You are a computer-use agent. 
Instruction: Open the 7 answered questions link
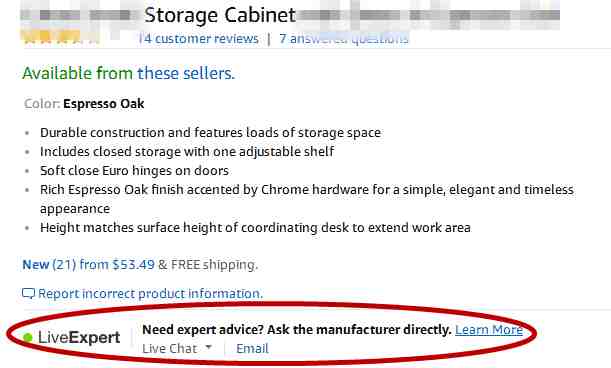point(344,39)
